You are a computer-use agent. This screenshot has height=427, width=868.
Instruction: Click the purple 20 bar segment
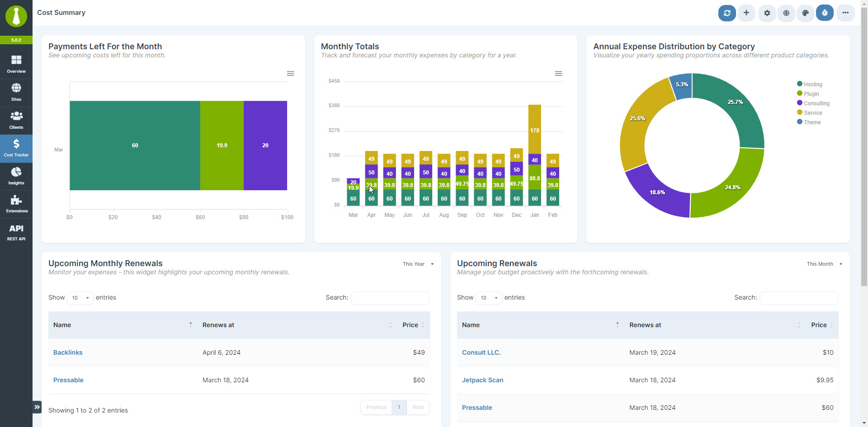265,145
